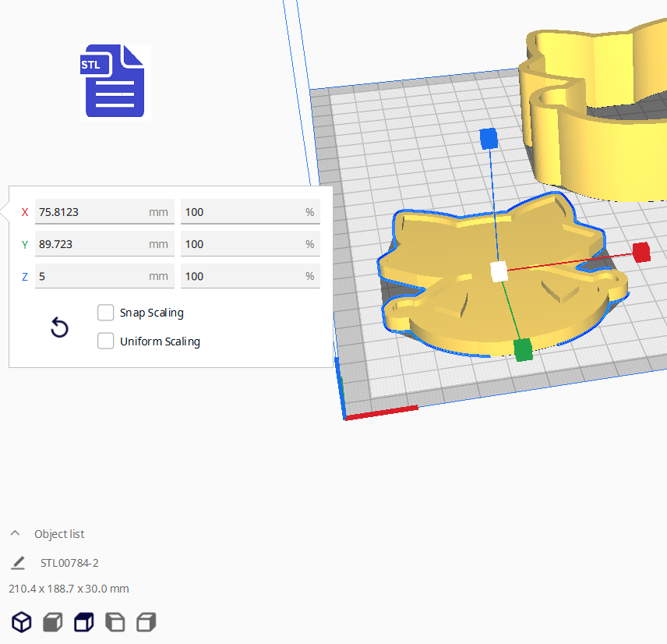Viewport: 667px width, 644px height.
Task: Reset scaling with the circular arrow icon
Action: pos(59,327)
